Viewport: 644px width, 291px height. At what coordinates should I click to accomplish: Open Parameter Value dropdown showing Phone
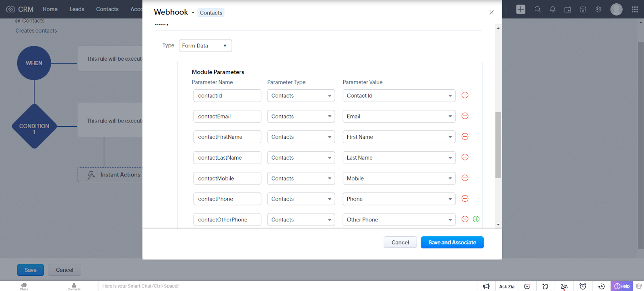[399, 199]
